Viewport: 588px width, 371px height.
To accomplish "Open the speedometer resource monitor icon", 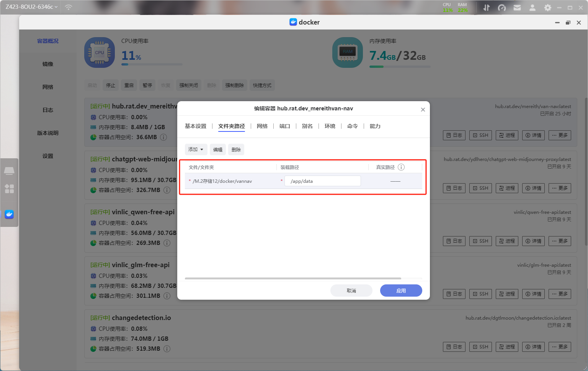I will tap(502, 8).
